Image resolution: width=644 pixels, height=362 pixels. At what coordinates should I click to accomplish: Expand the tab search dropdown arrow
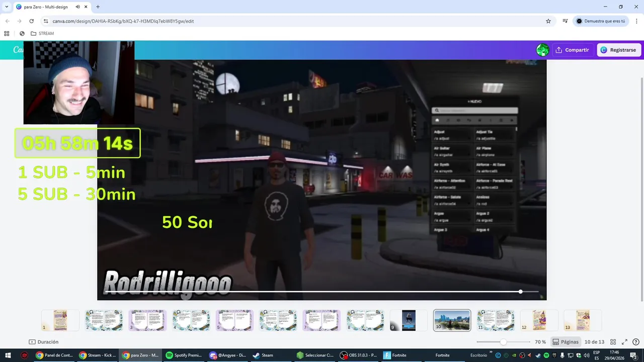[x=7, y=7]
